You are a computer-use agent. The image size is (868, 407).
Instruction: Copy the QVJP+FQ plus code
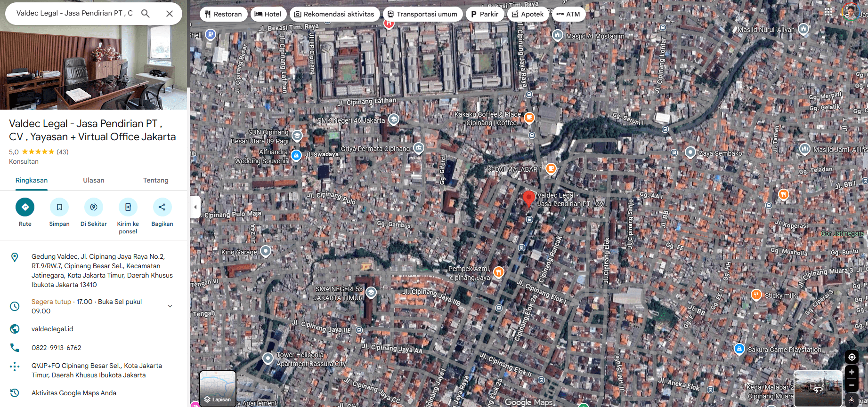coord(97,370)
